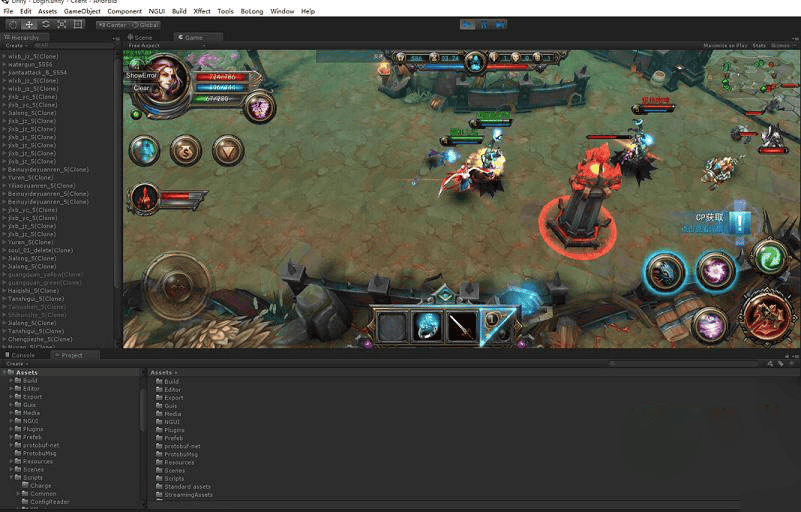Viewport: 801px width, 512px height.
Task: Click the Play button
Action: 467,24
